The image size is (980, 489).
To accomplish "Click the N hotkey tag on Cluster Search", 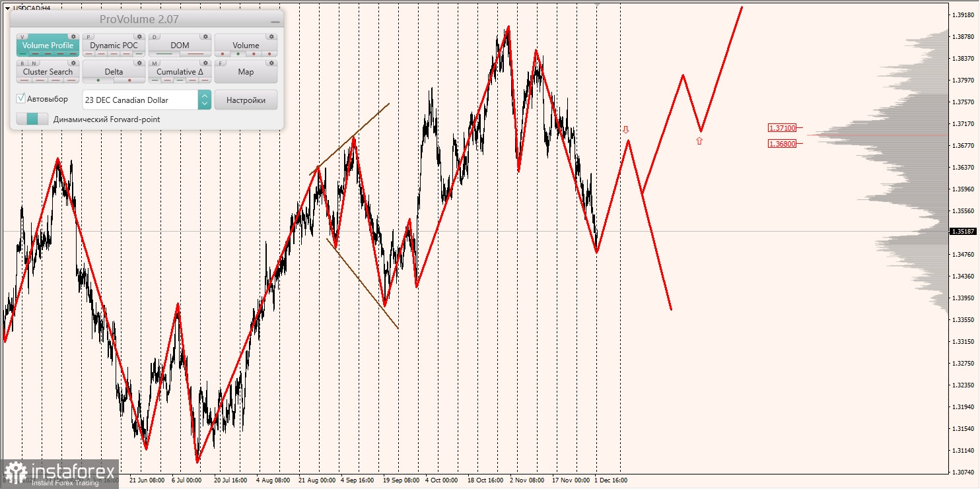I will 34,63.
